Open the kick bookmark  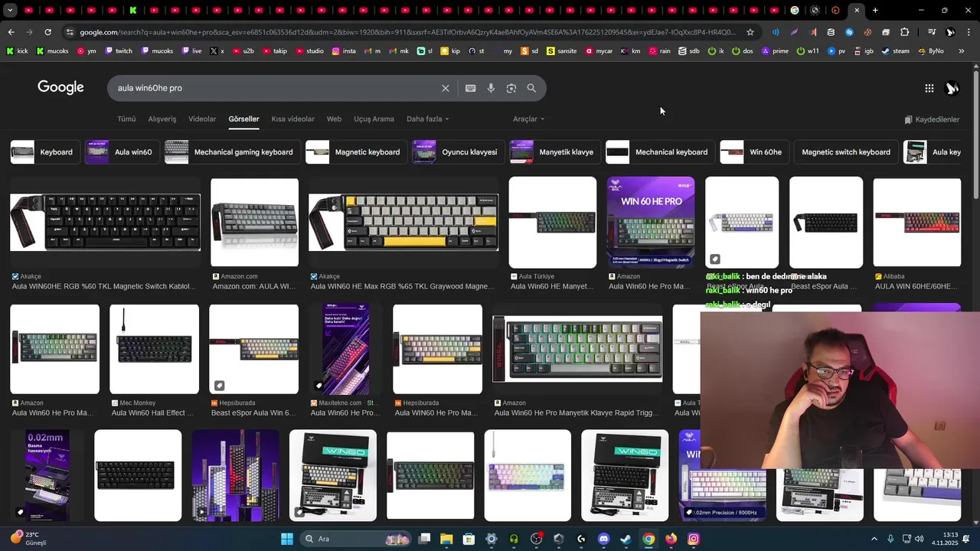17,51
